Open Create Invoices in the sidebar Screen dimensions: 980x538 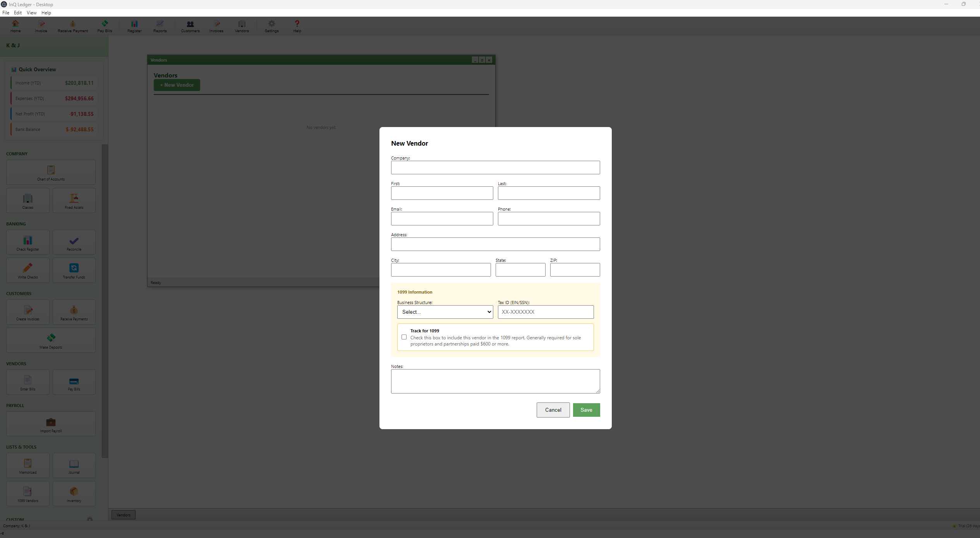[x=28, y=312]
